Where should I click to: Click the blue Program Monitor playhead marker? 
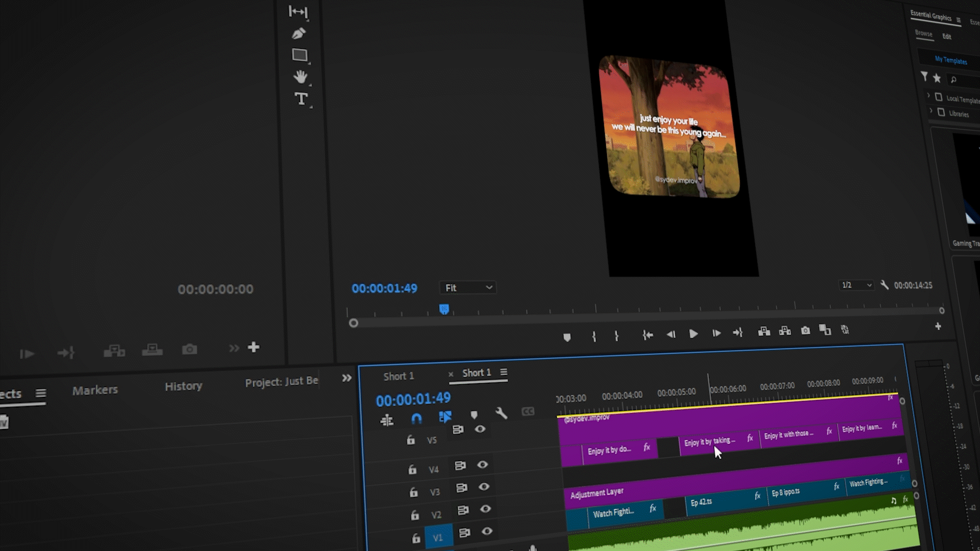tap(444, 309)
